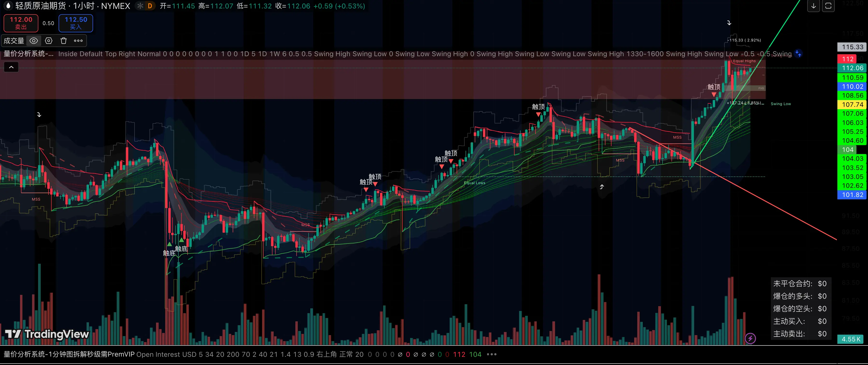868x365 pixels.
Task: Click the download arrow icon button
Action: point(813,6)
